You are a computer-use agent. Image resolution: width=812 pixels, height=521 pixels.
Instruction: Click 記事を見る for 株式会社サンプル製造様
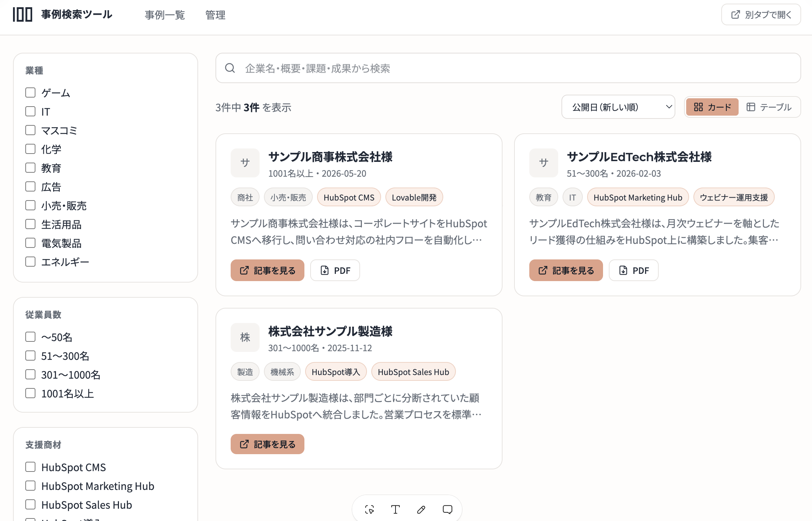tap(268, 444)
